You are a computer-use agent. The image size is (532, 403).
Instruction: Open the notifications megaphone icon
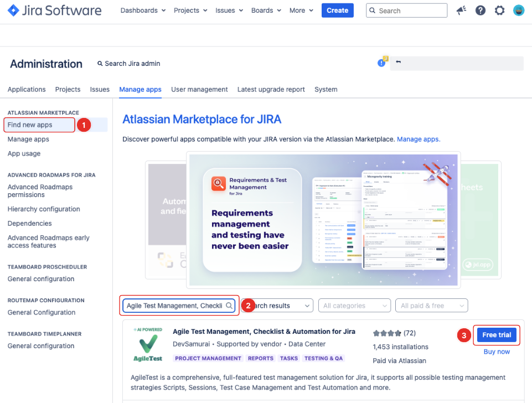pyautogui.click(x=461, y=11)
